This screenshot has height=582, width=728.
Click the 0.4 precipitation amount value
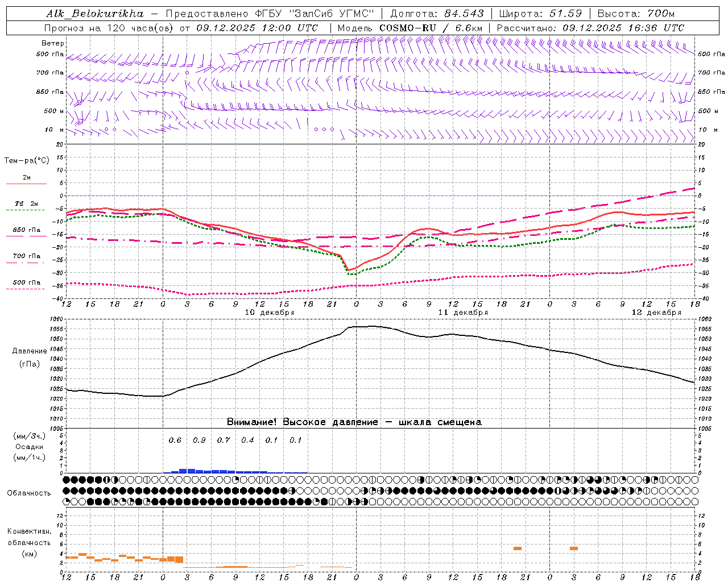[x=247, y=440]
